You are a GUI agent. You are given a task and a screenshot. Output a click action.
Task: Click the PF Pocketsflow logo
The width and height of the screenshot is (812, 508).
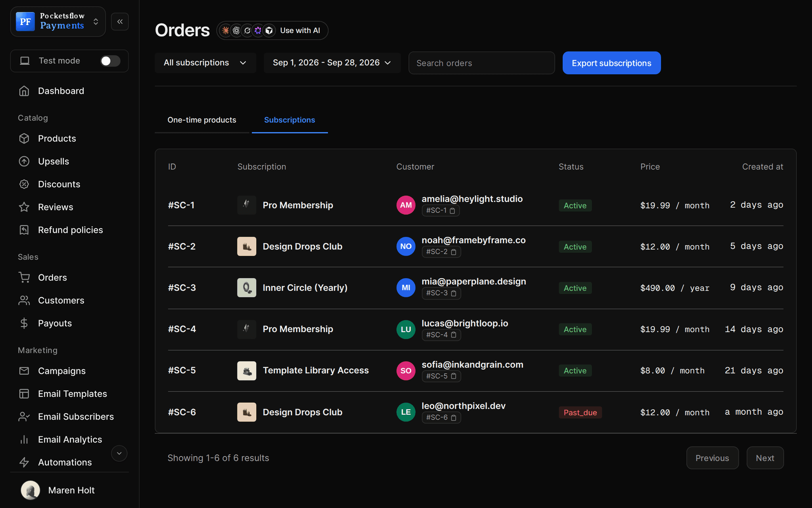click(x=25, y=21)
